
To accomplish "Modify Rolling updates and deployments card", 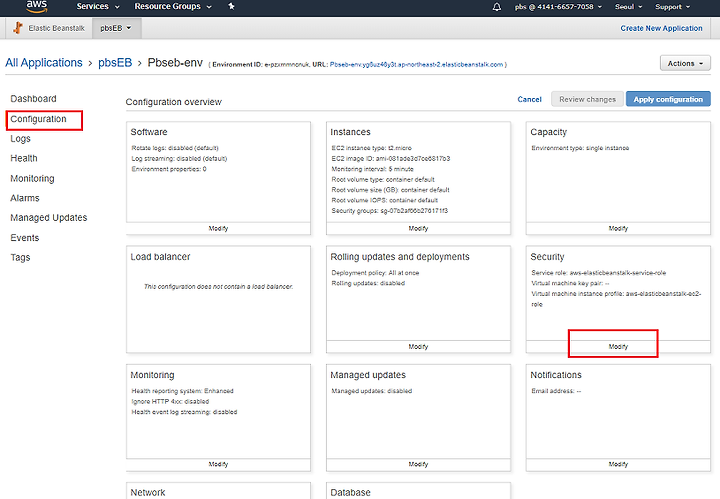I will pyautogui.click(x=418, y=347).
